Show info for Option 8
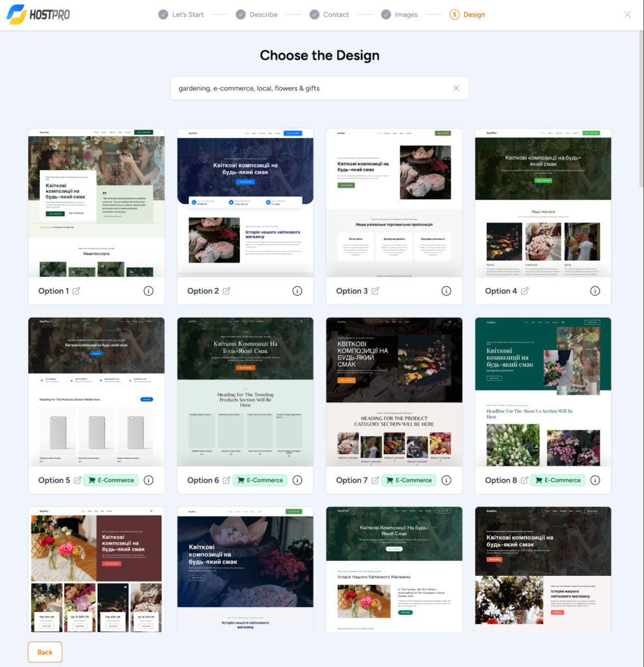The width and height of the screenshot is (644, 667). (595, 480)
